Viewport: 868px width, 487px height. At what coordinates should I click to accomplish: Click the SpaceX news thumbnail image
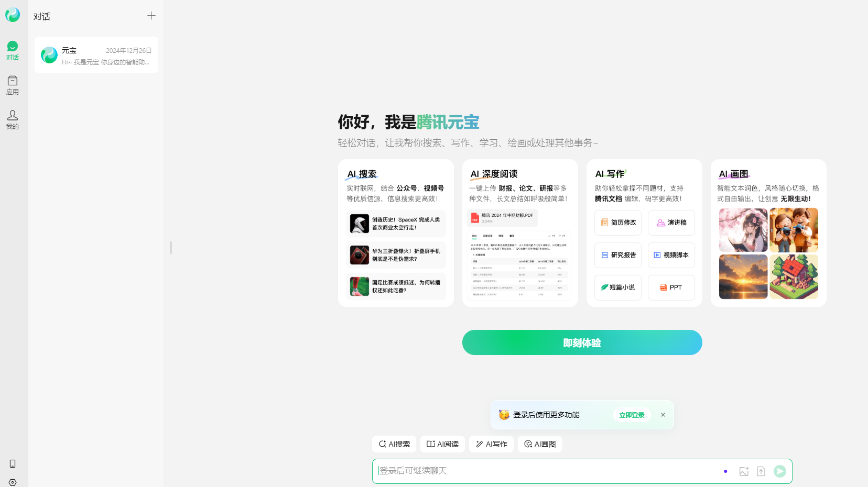pos(360,224)
